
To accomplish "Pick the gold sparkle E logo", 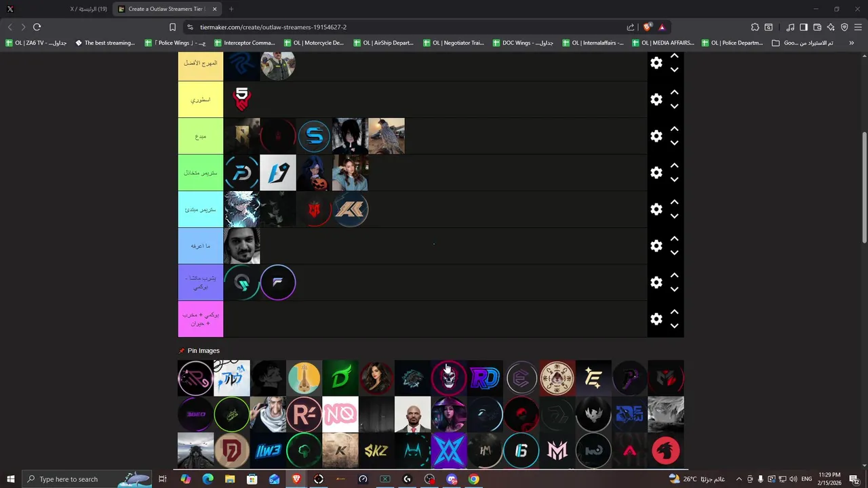I will click(x=593, y=378).
